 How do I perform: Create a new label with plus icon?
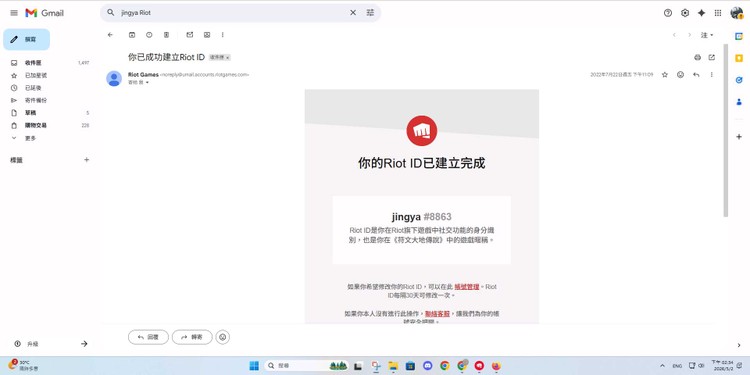click(87, 160)
